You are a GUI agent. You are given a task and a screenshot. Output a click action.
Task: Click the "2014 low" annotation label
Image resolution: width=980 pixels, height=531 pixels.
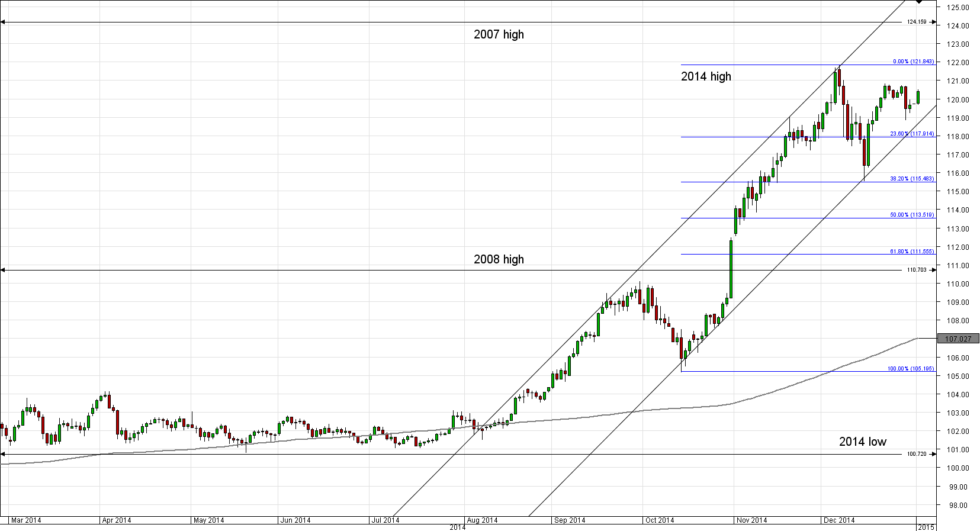point(863,442)
